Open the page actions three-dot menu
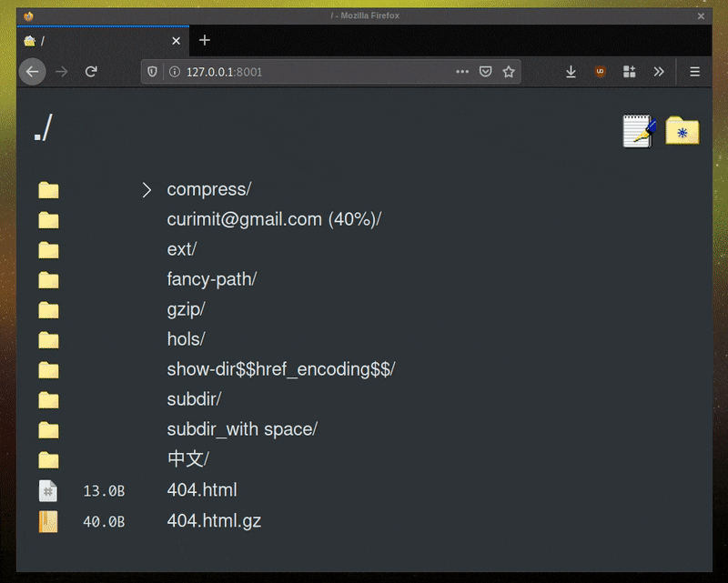The width and height of the screenshot is (728, 583). [x=462, y=72]
